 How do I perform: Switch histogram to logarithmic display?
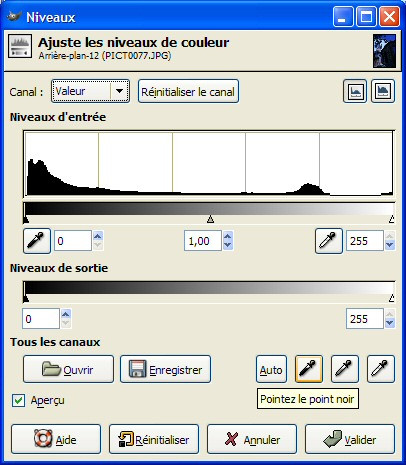[x=383, y=91]
